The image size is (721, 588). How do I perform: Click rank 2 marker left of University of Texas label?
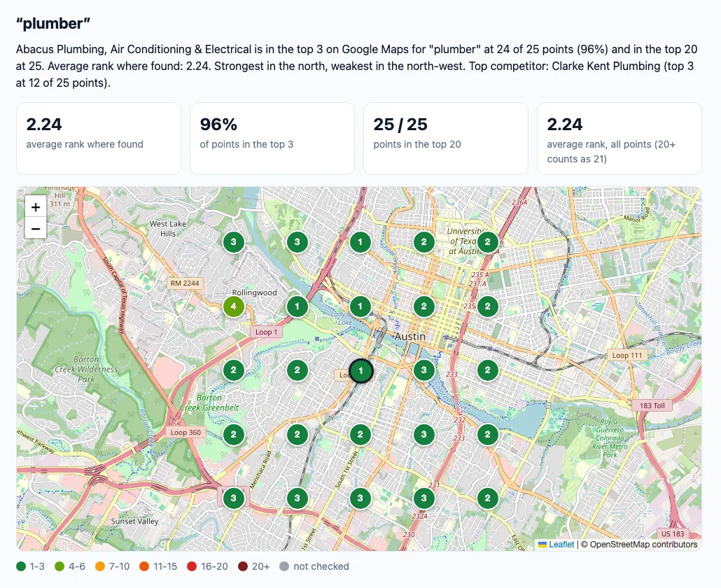[424, 242]
